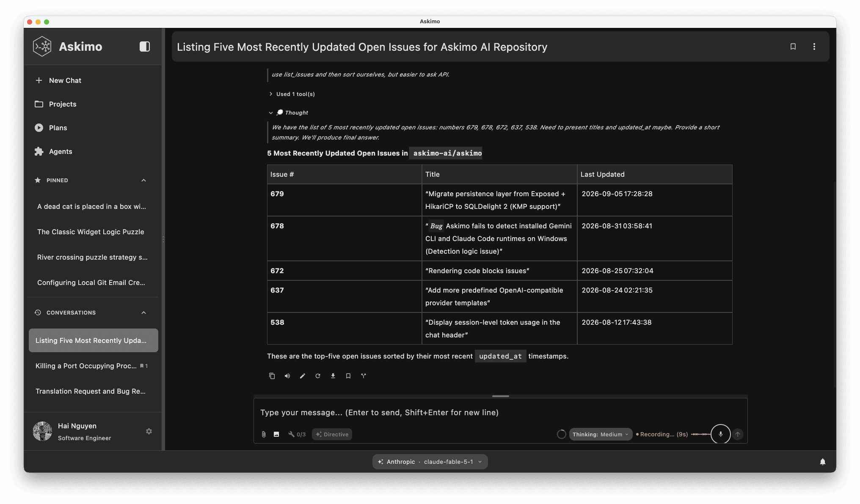Click the 'Last Updated' column header

click(x=654, y=174)
